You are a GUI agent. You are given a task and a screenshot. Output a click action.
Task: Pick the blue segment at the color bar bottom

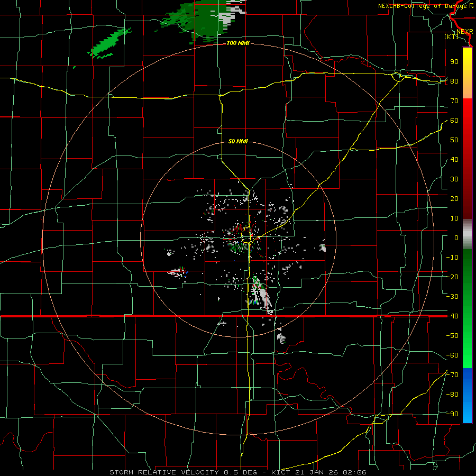(x=467, y=396)
